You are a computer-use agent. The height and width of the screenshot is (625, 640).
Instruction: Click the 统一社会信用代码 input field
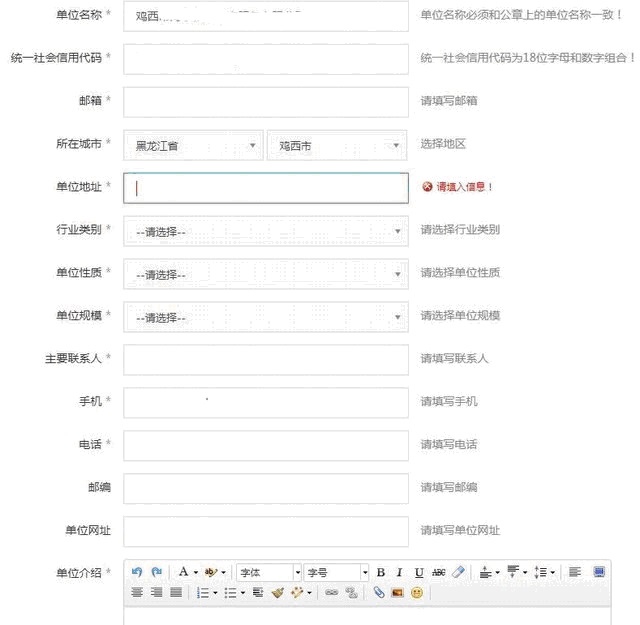coord(265,59)
